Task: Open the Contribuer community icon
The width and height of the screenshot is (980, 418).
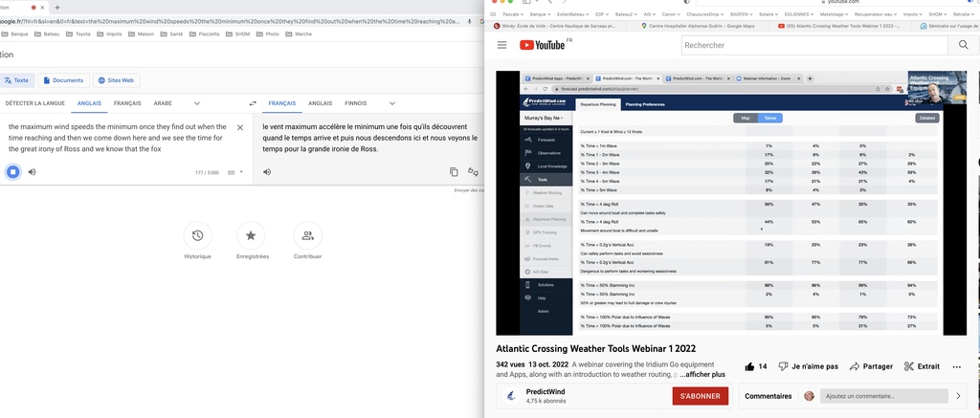Action: point(307,235)
